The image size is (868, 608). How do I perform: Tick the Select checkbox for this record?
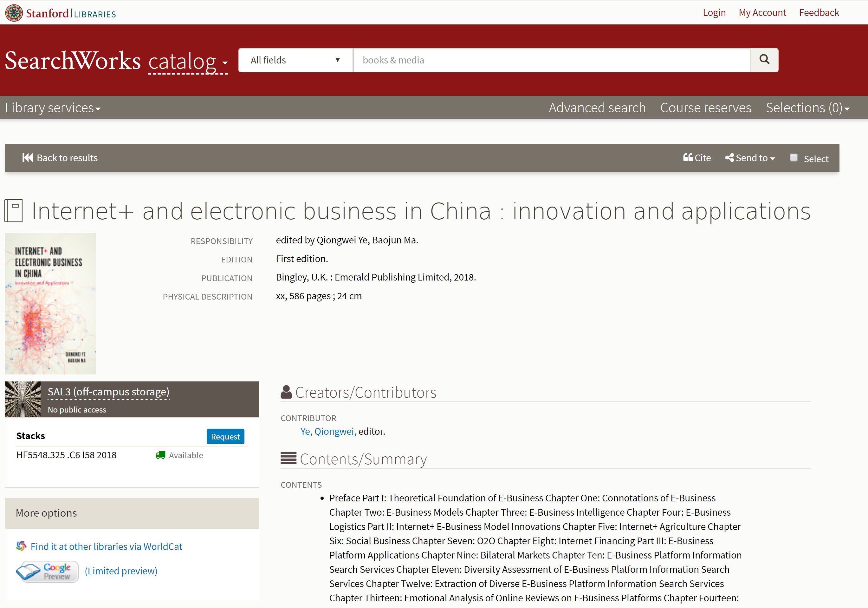[x=794, y=158]
